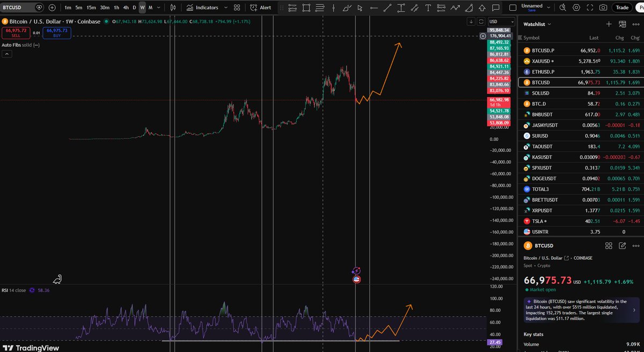Click the add symbol plus icon beside BTCUSD
644x352 pixels.
pyautogui.click(x=52, y=8)
